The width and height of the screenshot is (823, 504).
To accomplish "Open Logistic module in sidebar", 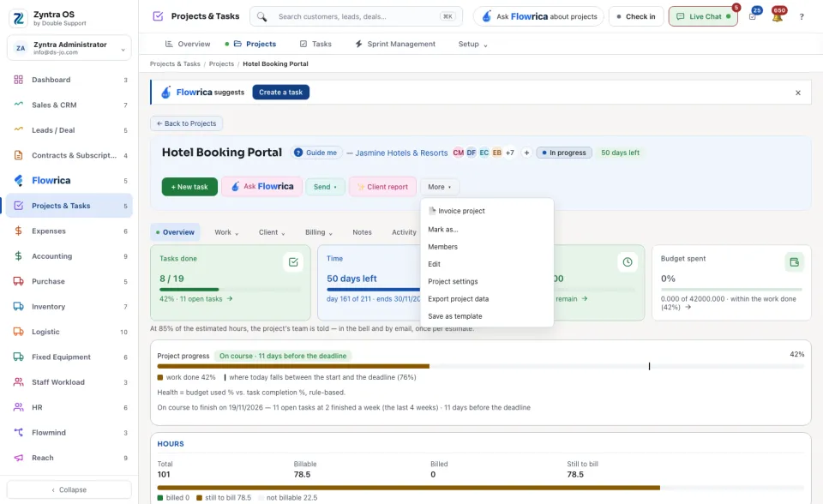I will [69, 332].
